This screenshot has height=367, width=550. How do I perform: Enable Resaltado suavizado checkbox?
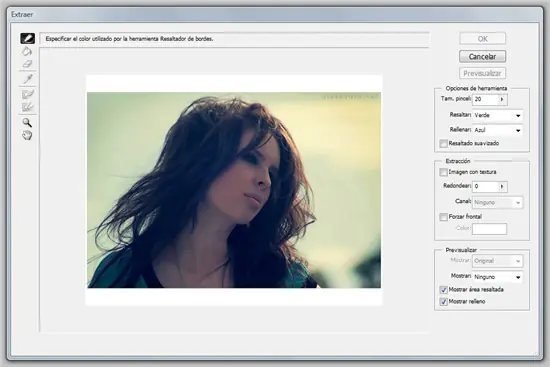[443, 144]
